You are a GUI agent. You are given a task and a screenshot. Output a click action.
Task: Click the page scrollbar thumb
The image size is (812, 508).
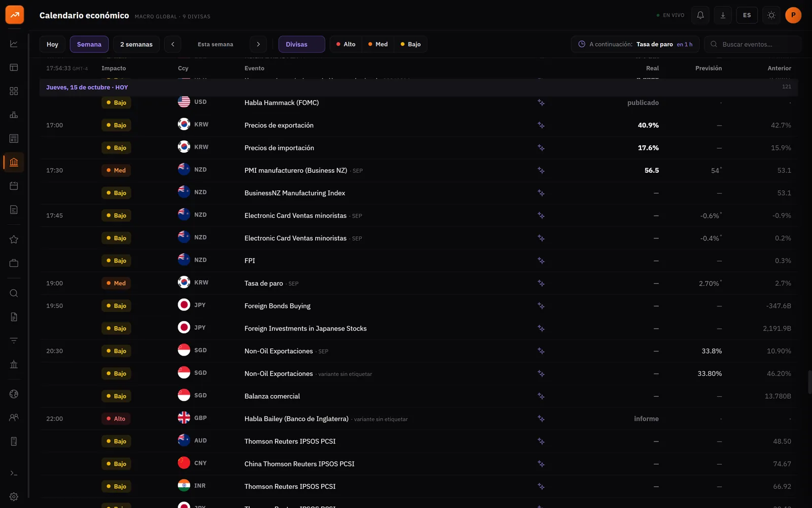pos(809,382)
